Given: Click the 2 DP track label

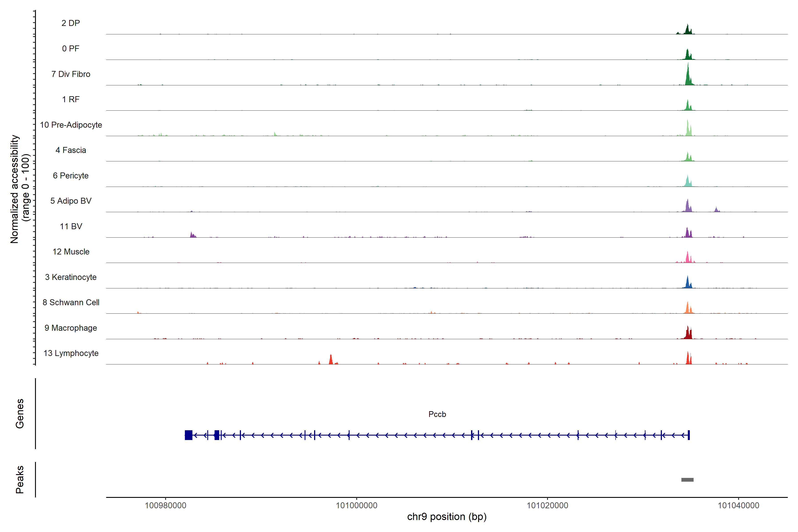Looking at the screenshot, I should coord(70,23).
